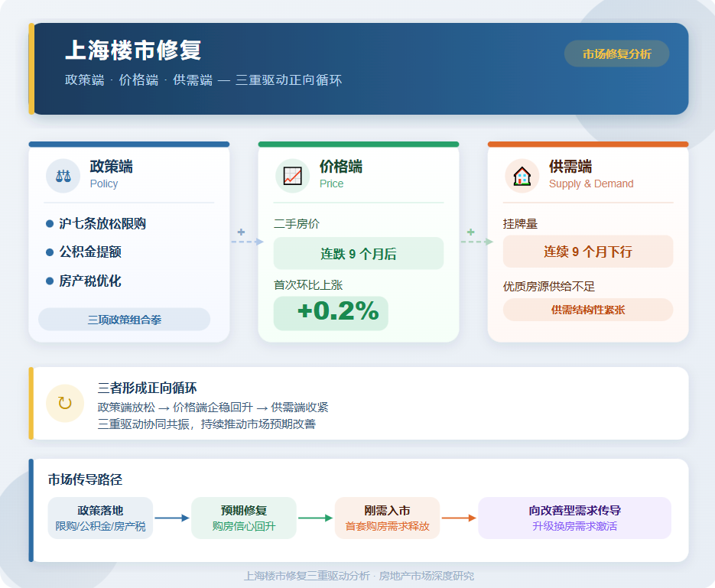
Task: Click the 市场传导路径 heading
Action: click(86, 479)
